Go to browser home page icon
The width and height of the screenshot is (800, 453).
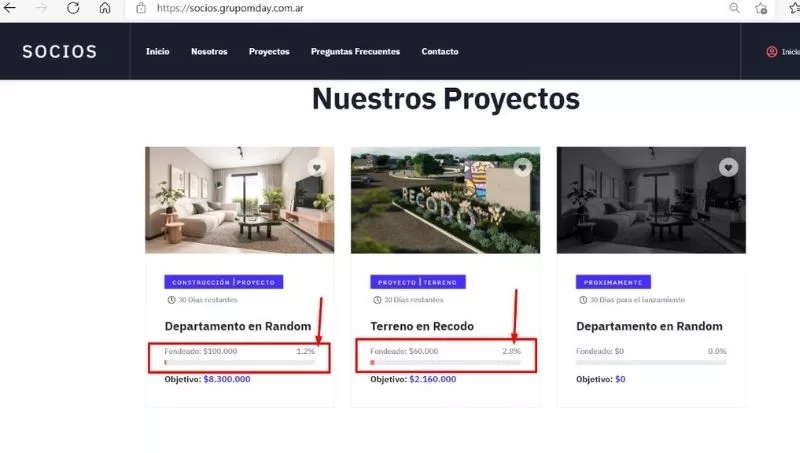[x=105, y=8]
